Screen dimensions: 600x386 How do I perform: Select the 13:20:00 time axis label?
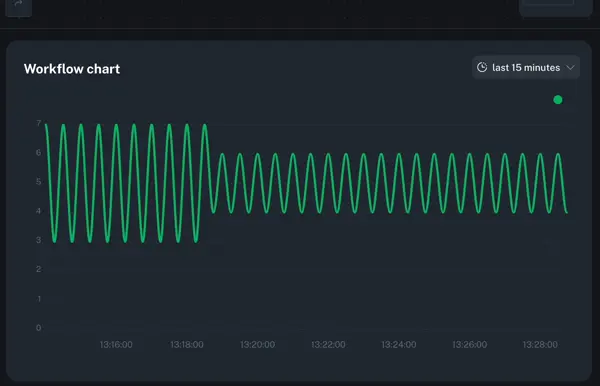point(258,345)
